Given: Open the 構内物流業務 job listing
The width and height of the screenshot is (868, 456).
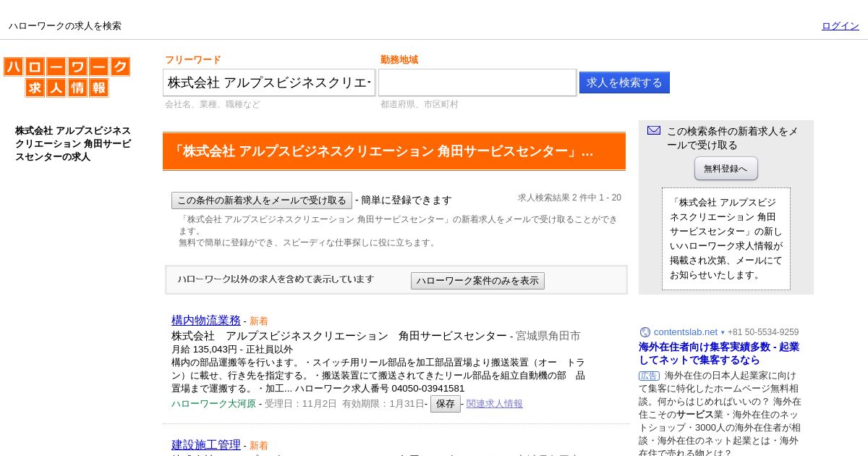Looking at the screenshot, I should (206, 320).
